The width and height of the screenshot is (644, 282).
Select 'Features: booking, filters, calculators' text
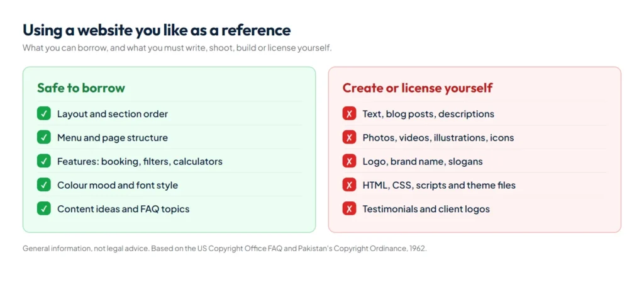coord(140,162)
